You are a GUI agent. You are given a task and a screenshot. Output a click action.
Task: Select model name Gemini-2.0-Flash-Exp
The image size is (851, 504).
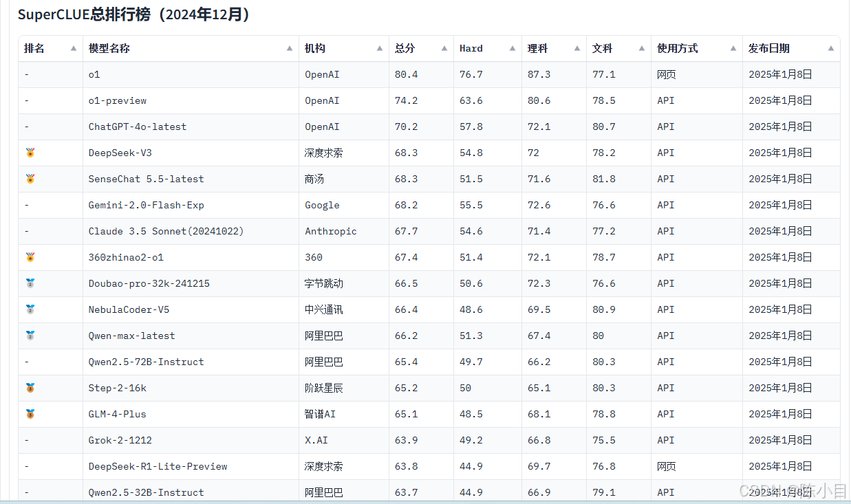coord(147,205)
